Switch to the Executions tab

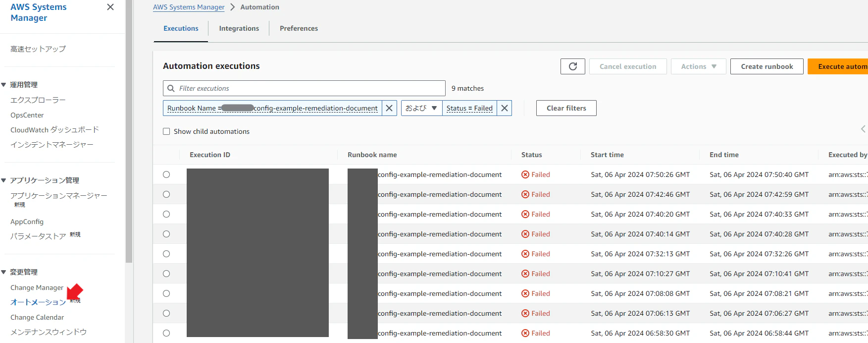point(181,28)
